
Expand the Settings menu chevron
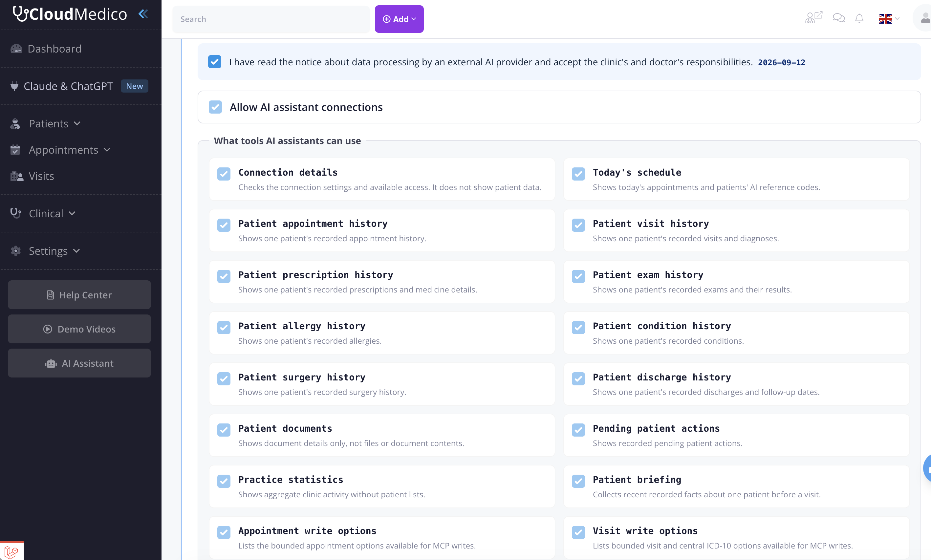76,251
